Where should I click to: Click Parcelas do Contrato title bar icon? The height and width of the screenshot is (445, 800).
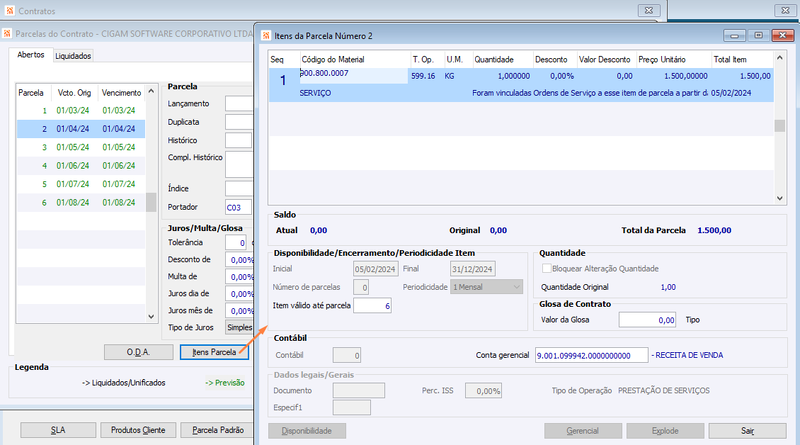click(7, 34)
